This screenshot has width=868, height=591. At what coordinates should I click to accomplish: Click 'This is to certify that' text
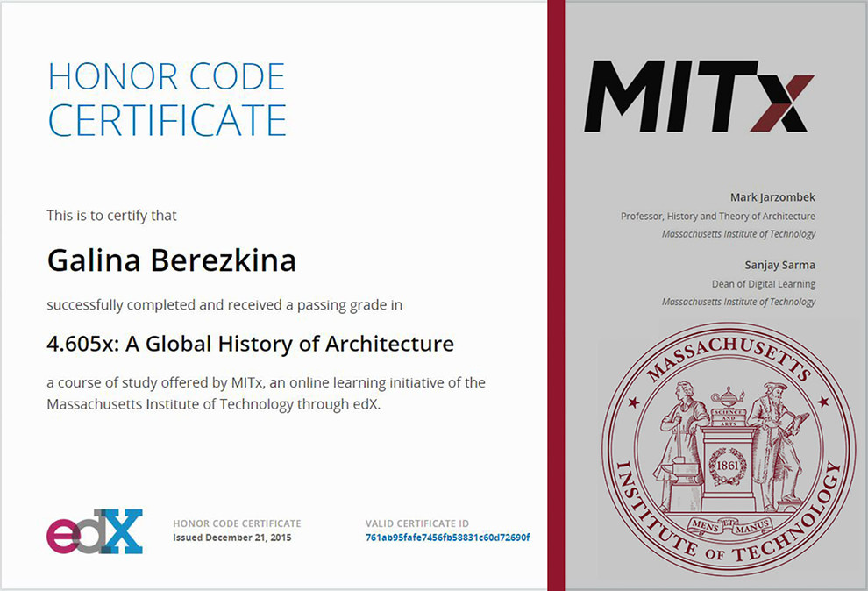point(111,215)
